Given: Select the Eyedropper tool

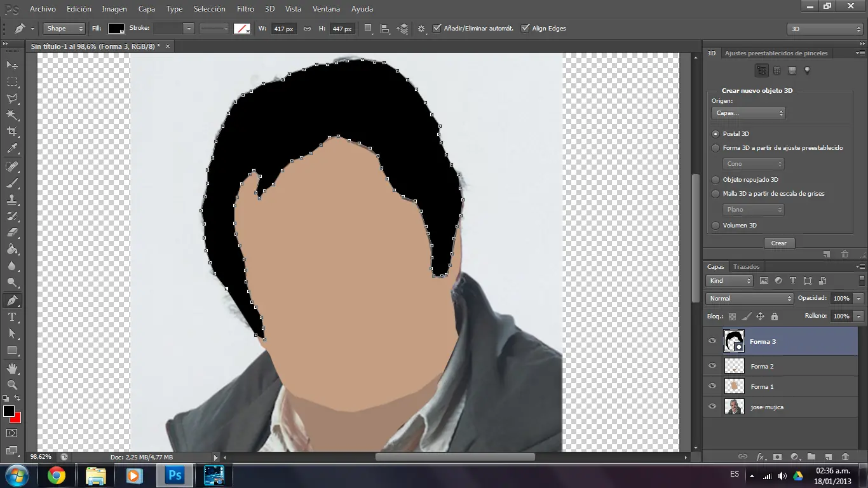Looking at the screenshot, I should point(11,149).
